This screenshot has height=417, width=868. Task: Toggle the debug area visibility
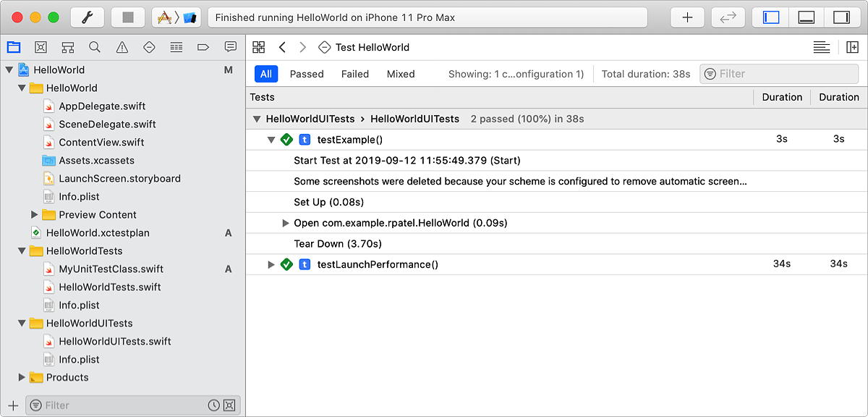pyautogui.click(x=807, y=17)
